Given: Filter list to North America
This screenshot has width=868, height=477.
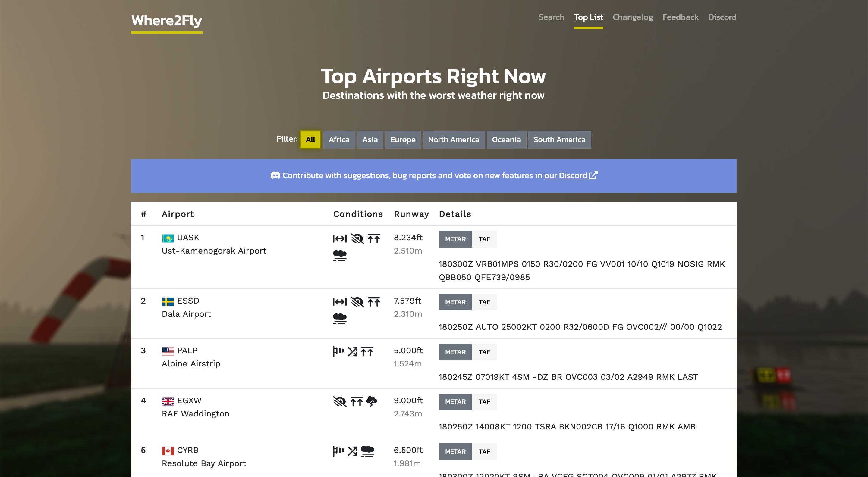Looking at the screenshot, I should coord(453,139).
